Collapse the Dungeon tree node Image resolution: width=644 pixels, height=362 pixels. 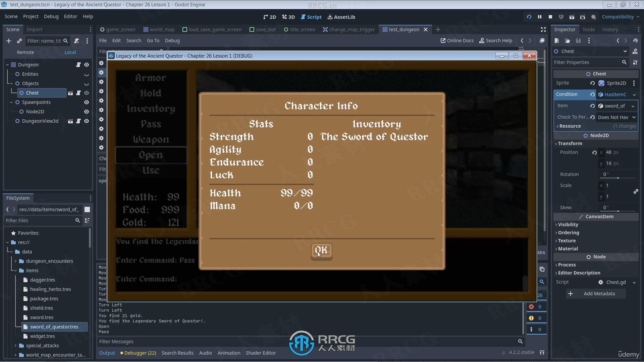click(x=7, y=65)
